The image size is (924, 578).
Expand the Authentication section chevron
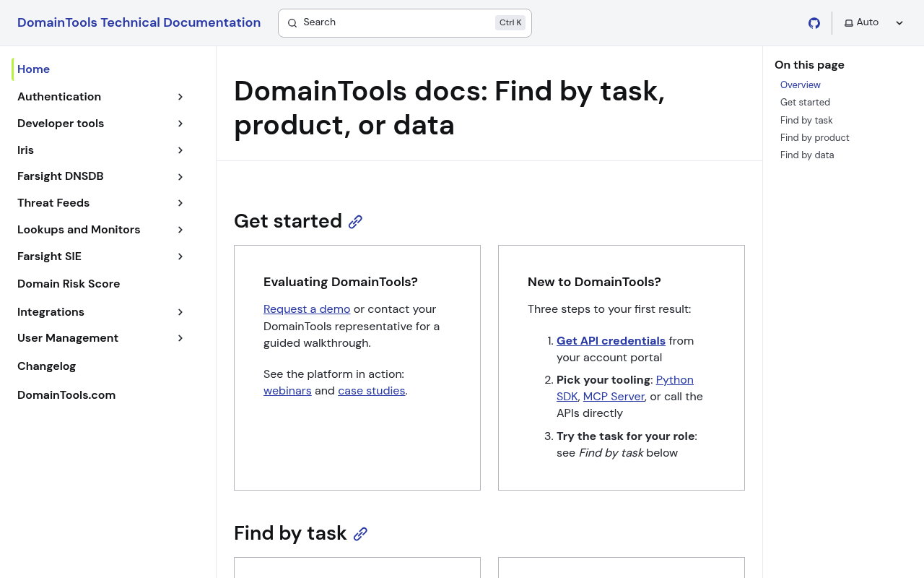180,97
